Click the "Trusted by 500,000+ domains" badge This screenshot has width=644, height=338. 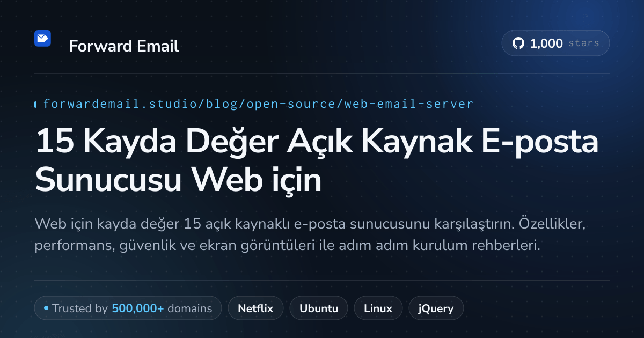pyautogui.click(x=128, y=308)
